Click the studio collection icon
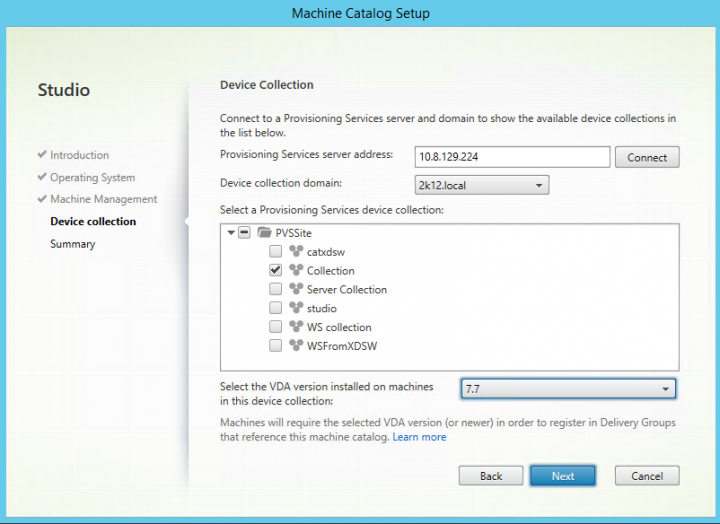 (295, 309)
